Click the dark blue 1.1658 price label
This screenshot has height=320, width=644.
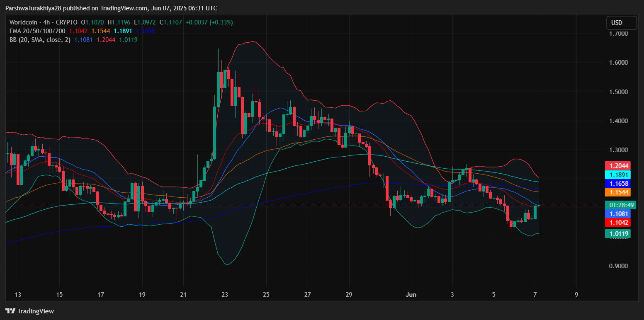coord(617,183)
